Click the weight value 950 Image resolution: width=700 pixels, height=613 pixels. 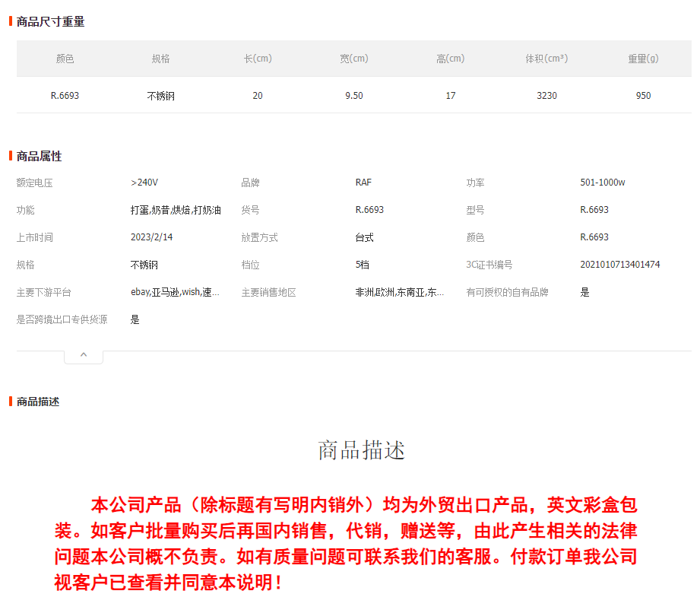click(643, 96)
